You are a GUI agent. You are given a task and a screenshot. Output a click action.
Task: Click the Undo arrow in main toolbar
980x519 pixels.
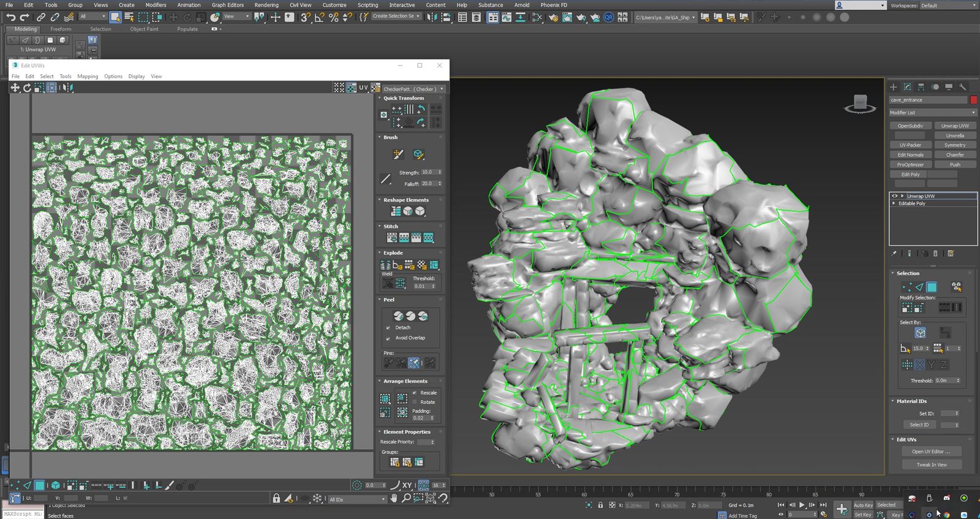coord(10,17)
